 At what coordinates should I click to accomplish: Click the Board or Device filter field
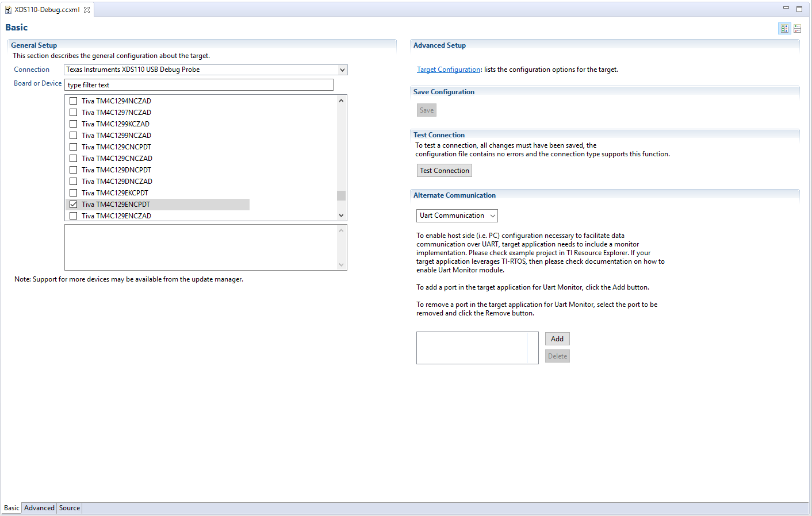[x=199, y=85]
